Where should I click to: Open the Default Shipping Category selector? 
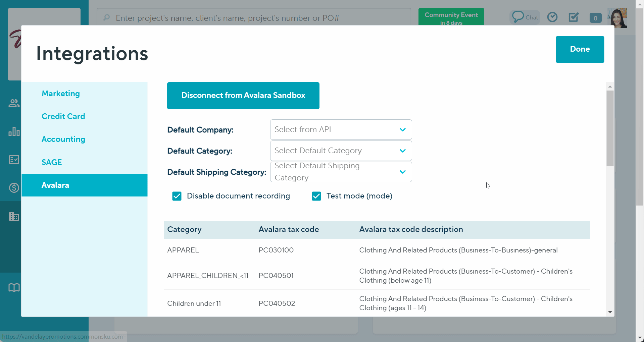pyautogui.click(x=341, y=172)
